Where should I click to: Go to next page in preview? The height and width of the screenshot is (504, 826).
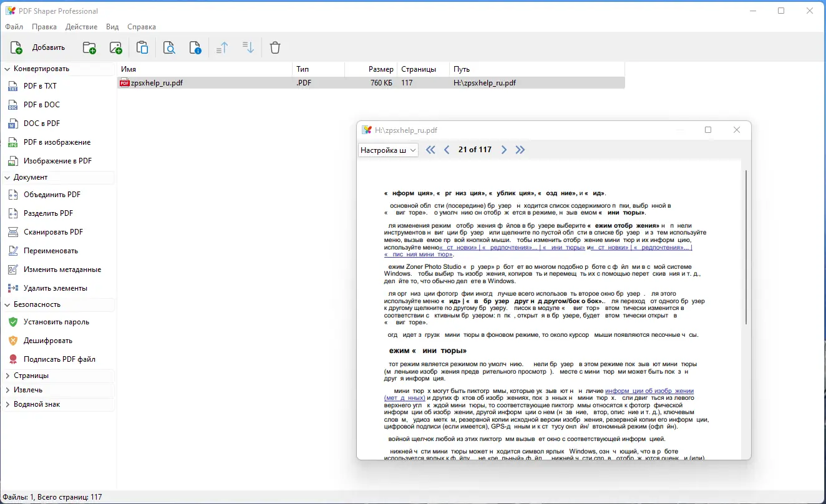(x=504, y=150)
